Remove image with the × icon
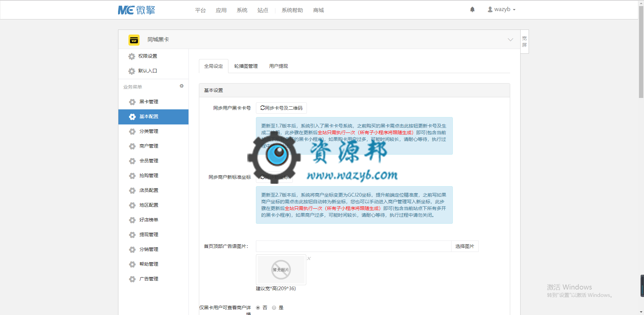The image size is (644, 315). (x=309, y=258)
